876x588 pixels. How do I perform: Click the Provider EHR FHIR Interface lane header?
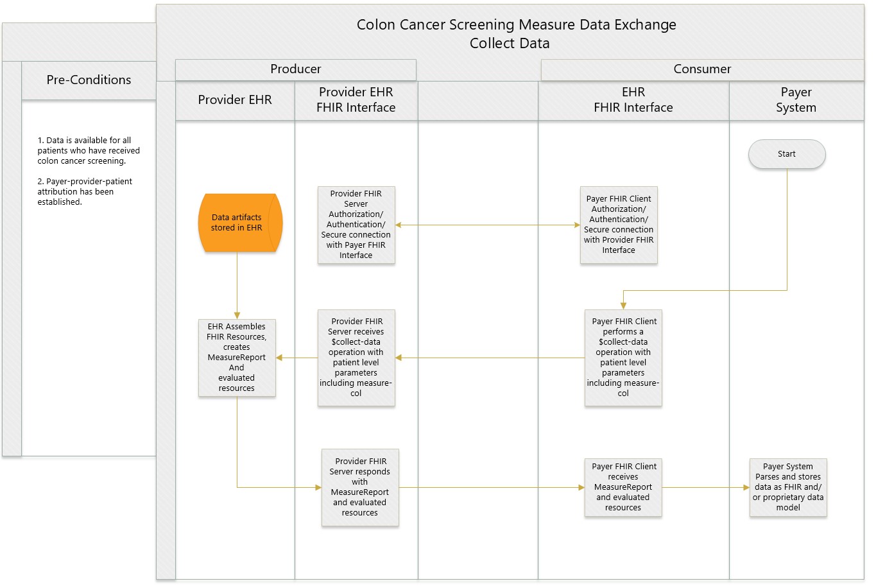[356, 100]
